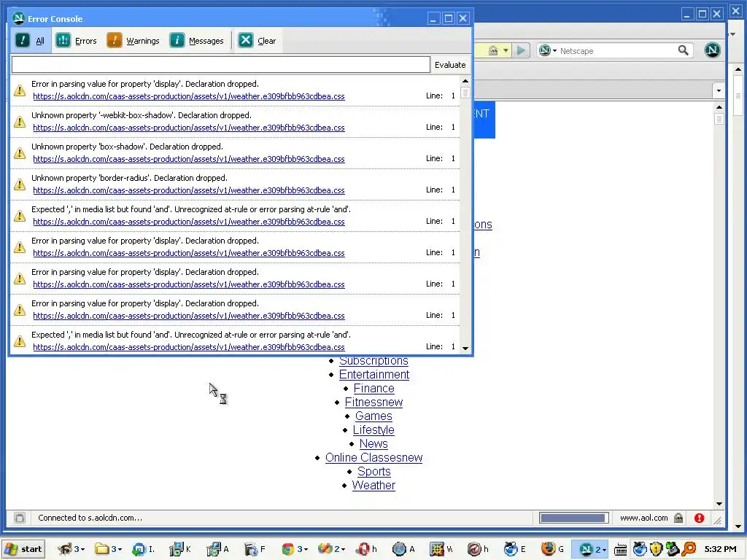747x560 pixels.
Task: Click the taskbar clock showing 5:32 PM
Action: (720, 549)
